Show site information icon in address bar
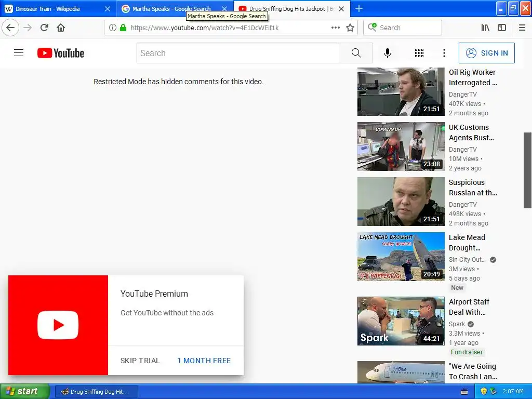The height and width of the screenshot is (399, 532). pyautogui.click(x=113, y=28)
